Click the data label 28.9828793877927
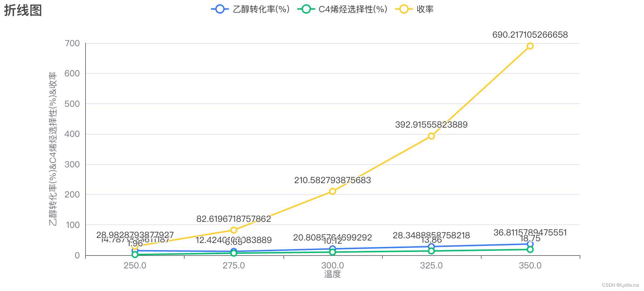This screenshot has width=644, height=291. [135, 235]
